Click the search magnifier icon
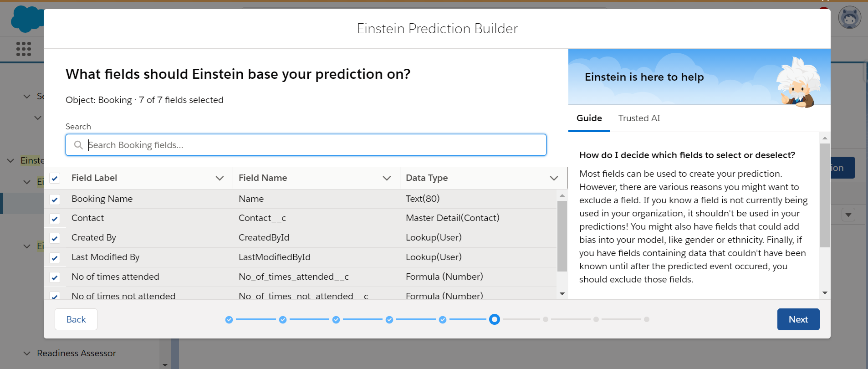The image size is (868, 369). [78, 145]
